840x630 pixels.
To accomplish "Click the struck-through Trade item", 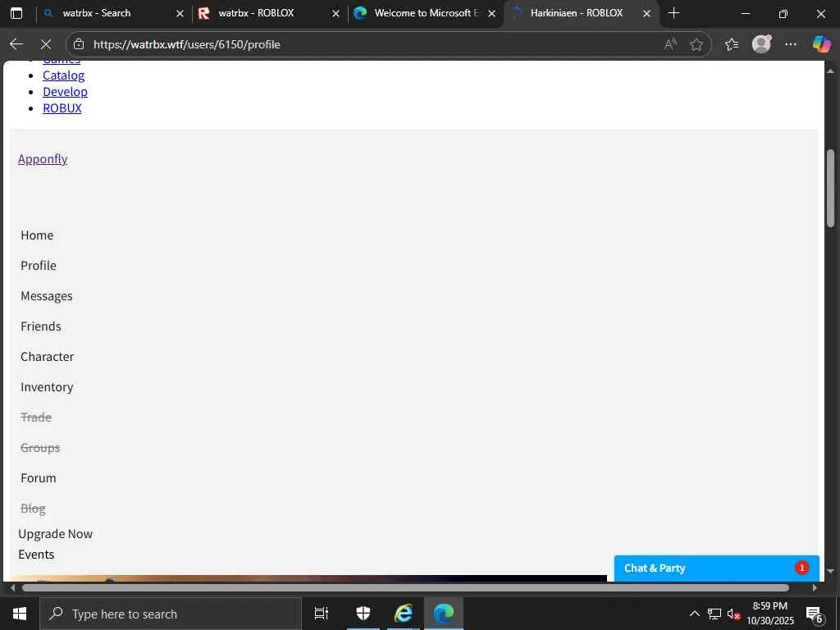I will coord(36,418).
